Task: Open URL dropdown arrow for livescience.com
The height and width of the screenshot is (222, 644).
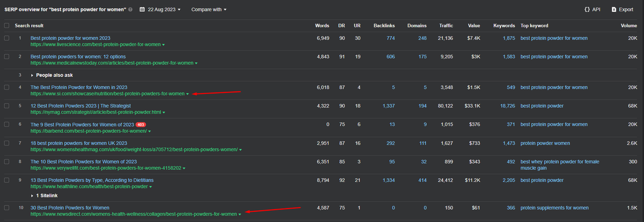Action: (163, 45)
